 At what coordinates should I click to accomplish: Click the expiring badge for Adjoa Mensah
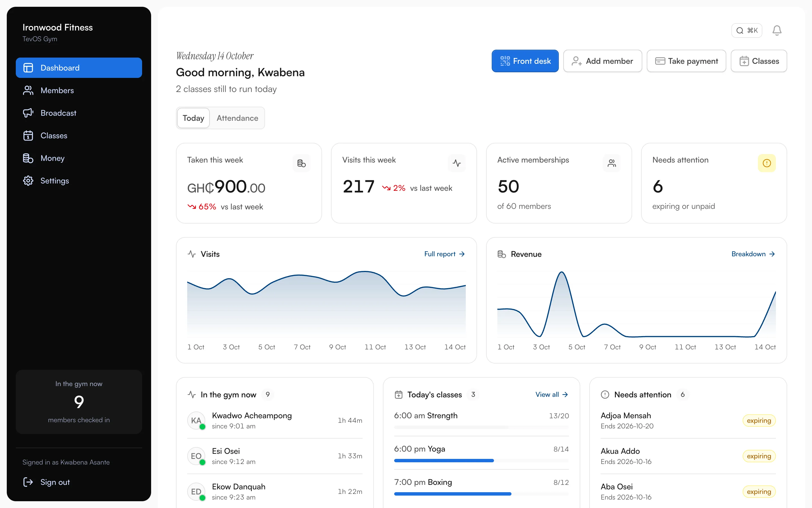click(759, 421)
